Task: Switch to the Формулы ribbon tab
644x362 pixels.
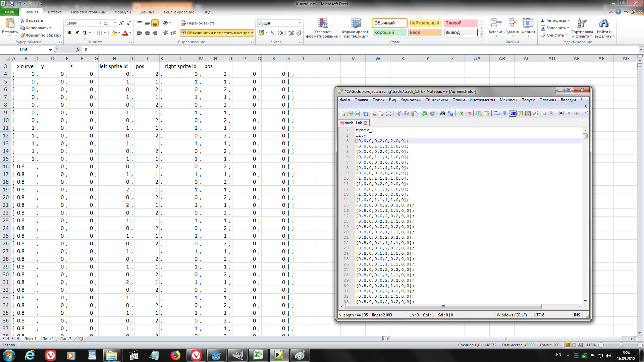Action: 123,12
